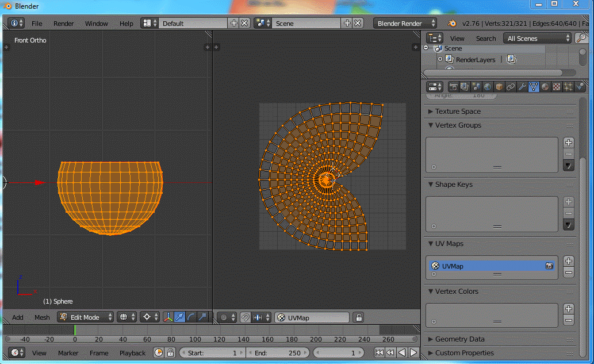Click the outliner search magnifier icon

pyautogui.click(x=581, y=39)
